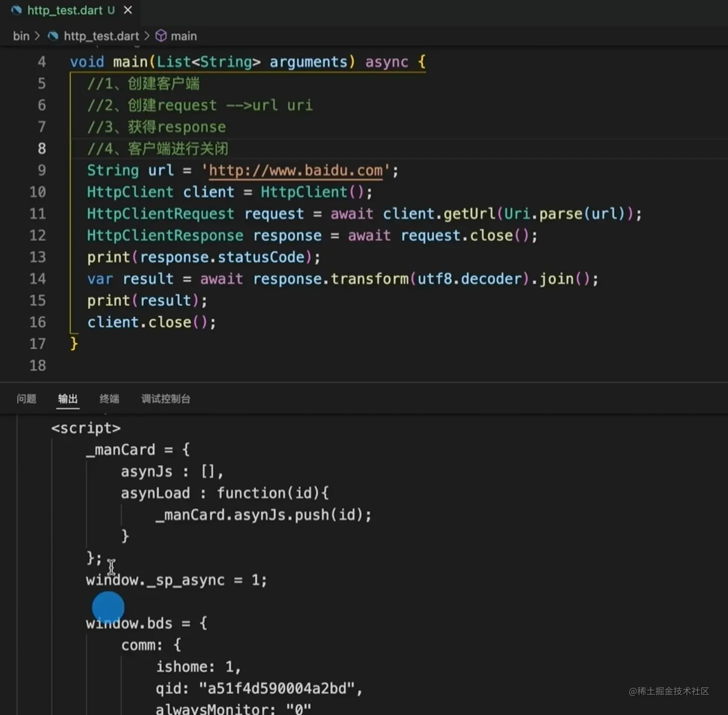The width and height of the screenshot is (728, 715).
Task: Click 'utf8.decoder' on line 14
Action: click(470, 279)
